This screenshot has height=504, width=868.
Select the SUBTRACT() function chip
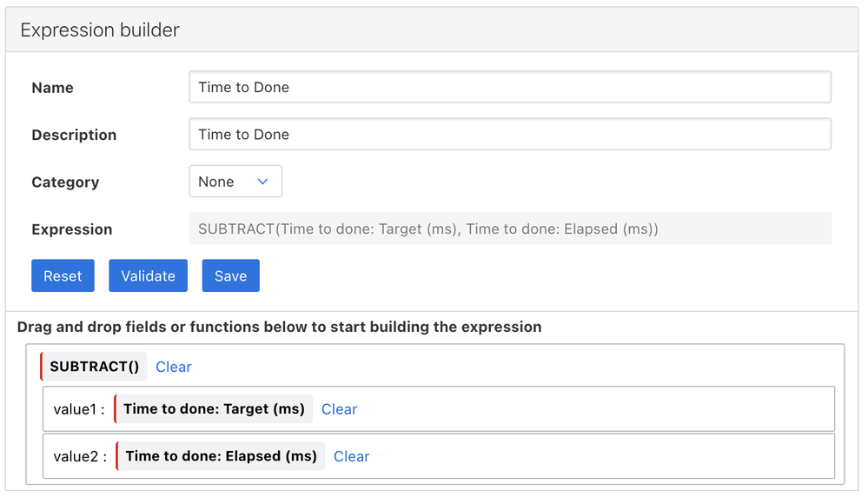[95, 367]
